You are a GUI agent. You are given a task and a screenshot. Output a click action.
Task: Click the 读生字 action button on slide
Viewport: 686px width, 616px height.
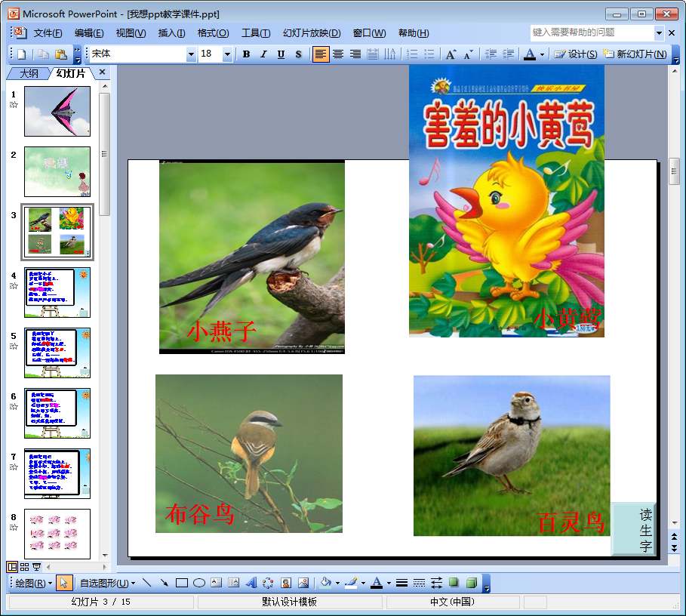633,529
